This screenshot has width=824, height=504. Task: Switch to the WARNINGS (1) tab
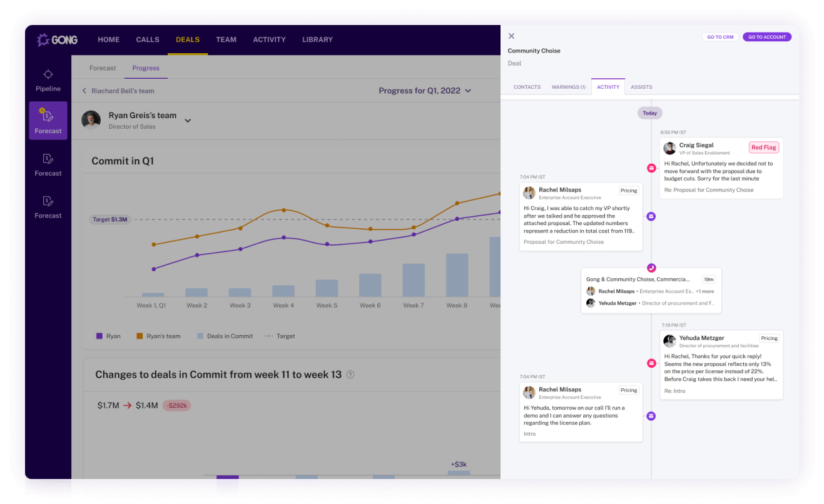pyautogui.click(x=569, y=87)
